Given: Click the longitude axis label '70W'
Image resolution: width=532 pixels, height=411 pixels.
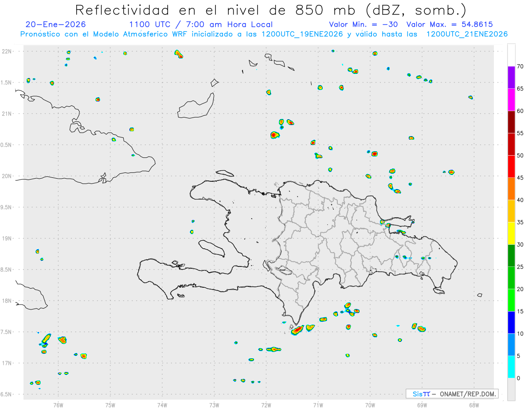Looking at the screenshot, I should pos(370,405).
